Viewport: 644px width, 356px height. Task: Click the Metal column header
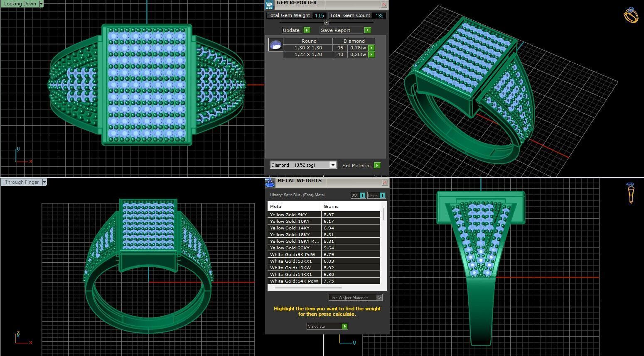[294, 206]
